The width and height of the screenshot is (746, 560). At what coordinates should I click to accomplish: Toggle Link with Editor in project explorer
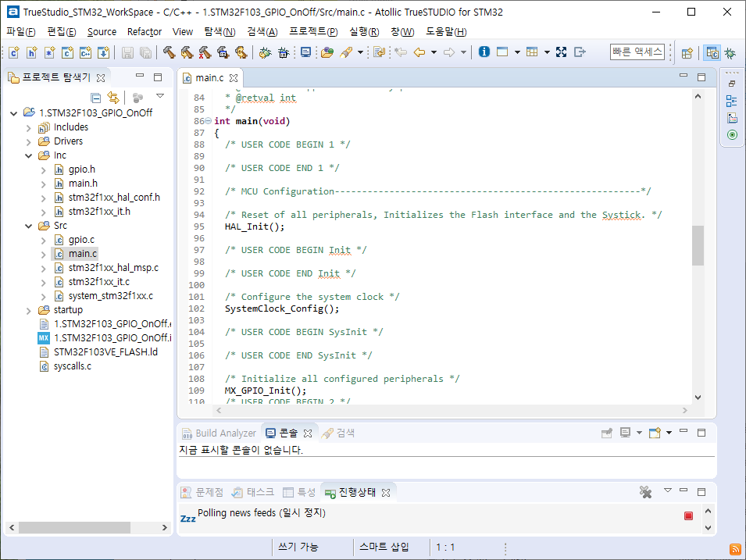[x=113, y=98]
